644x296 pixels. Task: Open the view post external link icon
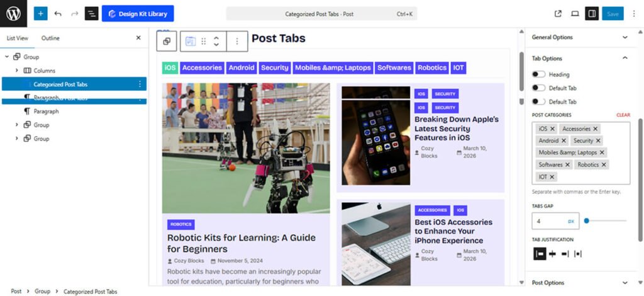pyautogui.click(x=558, y=14)
